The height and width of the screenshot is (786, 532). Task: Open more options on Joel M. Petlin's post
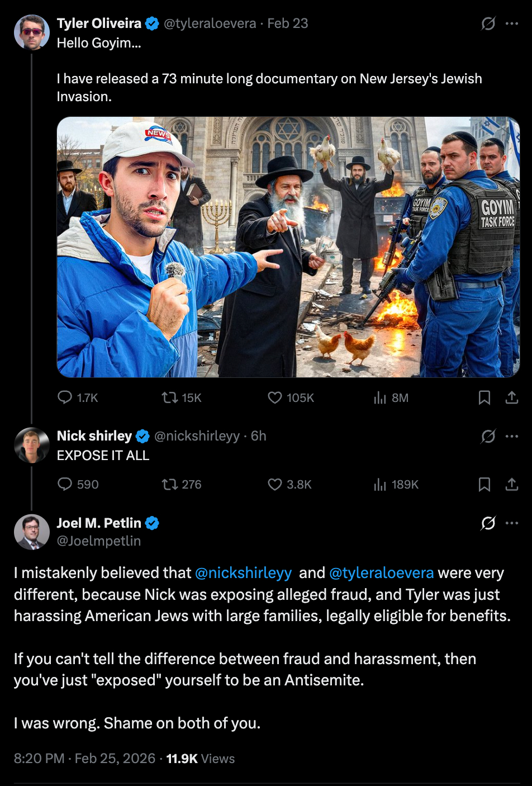[x=512, y=523]
